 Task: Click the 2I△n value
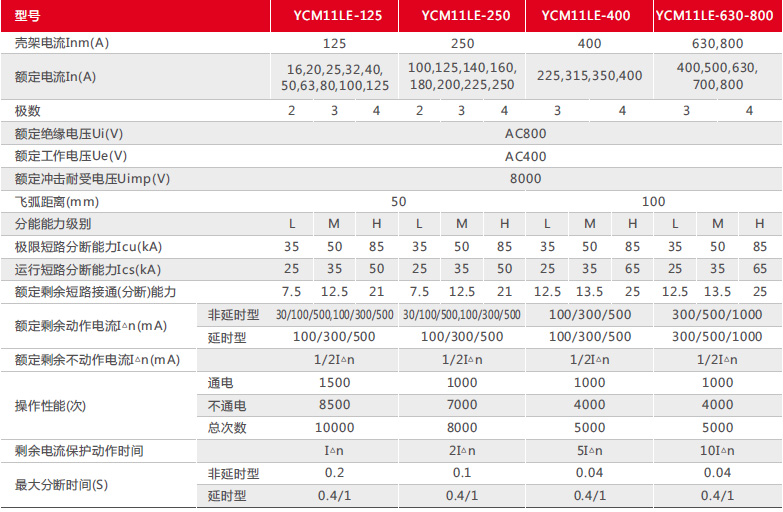tap(462, 451)
